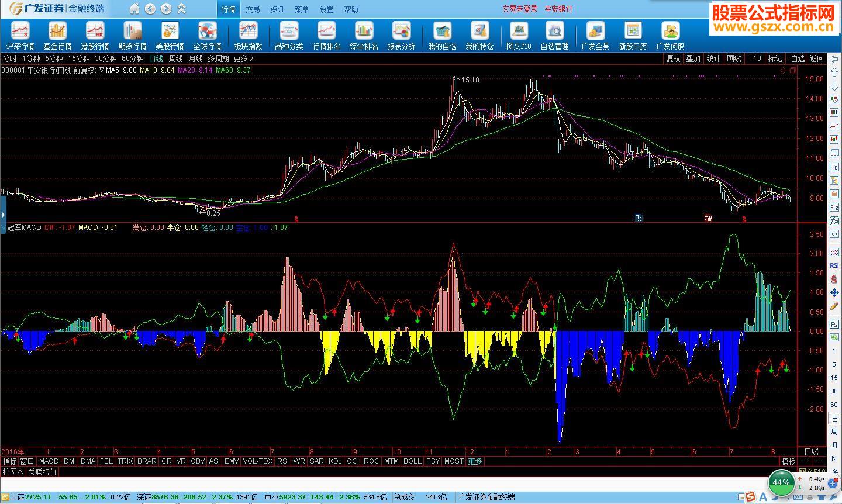
Task: Click the forward arrow navigation icon
Action: tap(166, 9)
